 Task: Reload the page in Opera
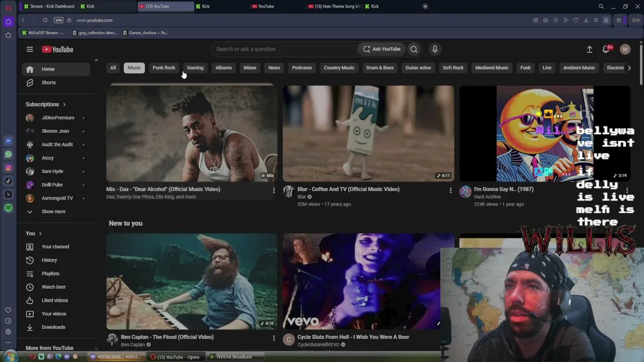tap(45, 20)
